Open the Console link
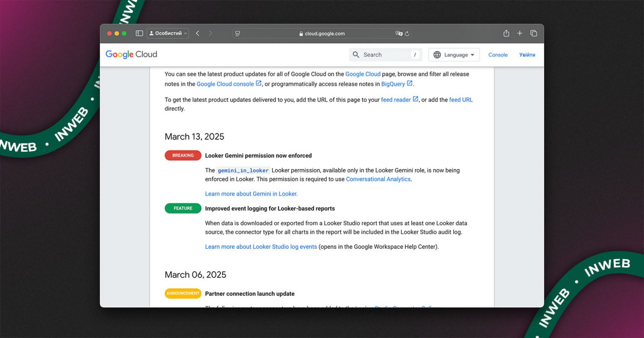Screen dimensions: 644x338 click(498, 55)
